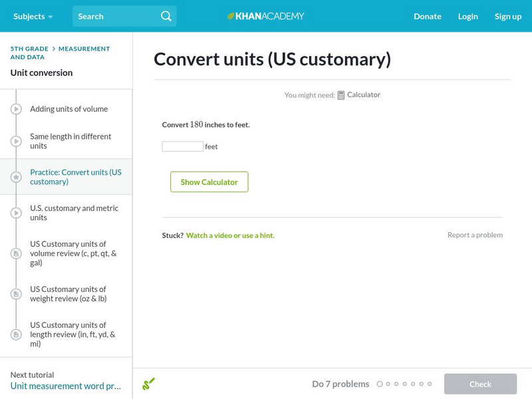Click play icon beside Same length in different units
The height and width of the screenshot is (399, 532).
[17, 141]
